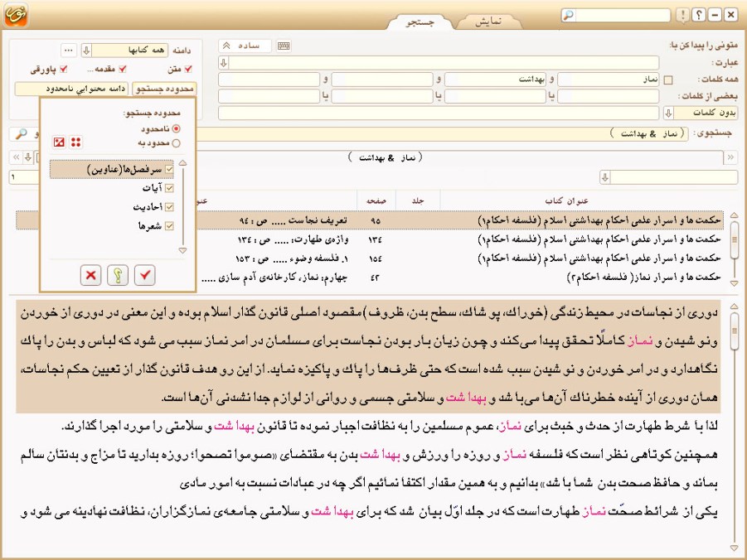The height and width of the screenshot is (560, 747).
Task: Click the title bar search input field
Action: pos(623,15)
